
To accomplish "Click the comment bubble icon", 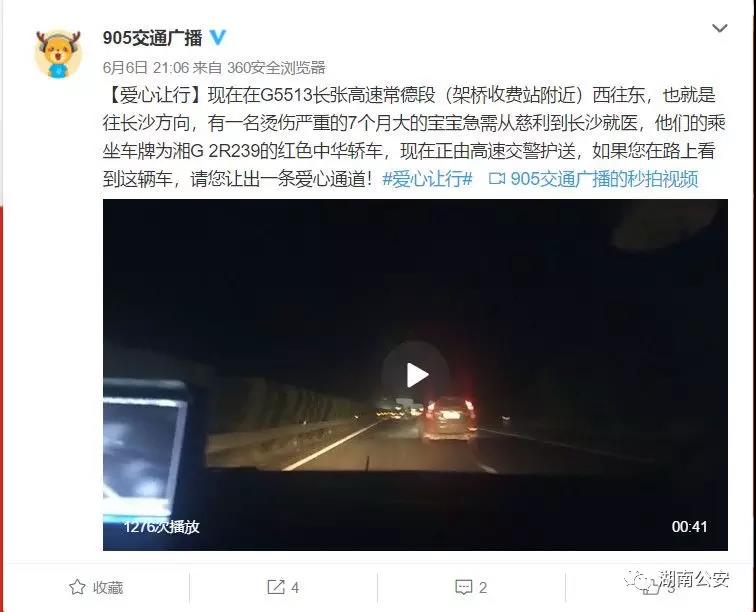I will [463, 587].
